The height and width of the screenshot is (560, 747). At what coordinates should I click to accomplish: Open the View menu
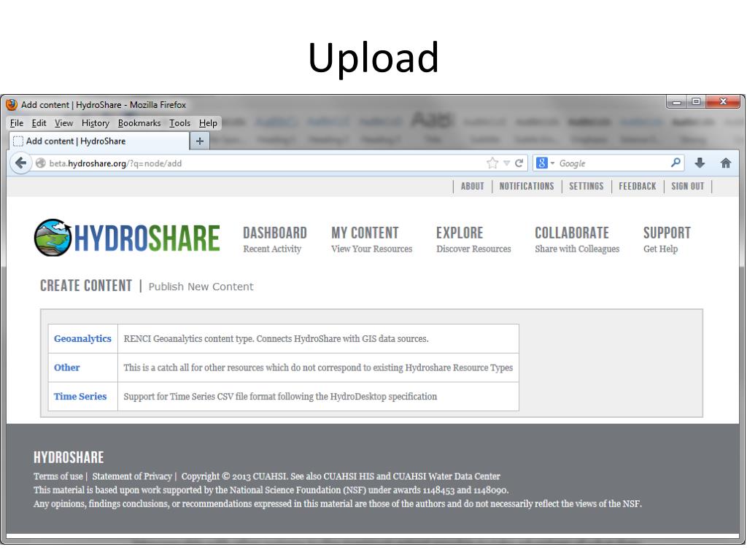pos(63,123)
